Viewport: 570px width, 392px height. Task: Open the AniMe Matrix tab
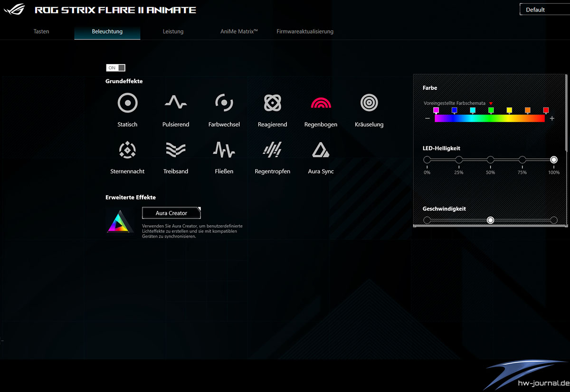click(239, 31)
